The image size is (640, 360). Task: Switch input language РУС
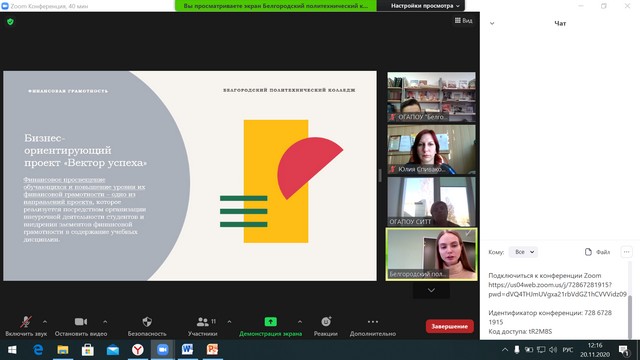(x=568, y=350)
